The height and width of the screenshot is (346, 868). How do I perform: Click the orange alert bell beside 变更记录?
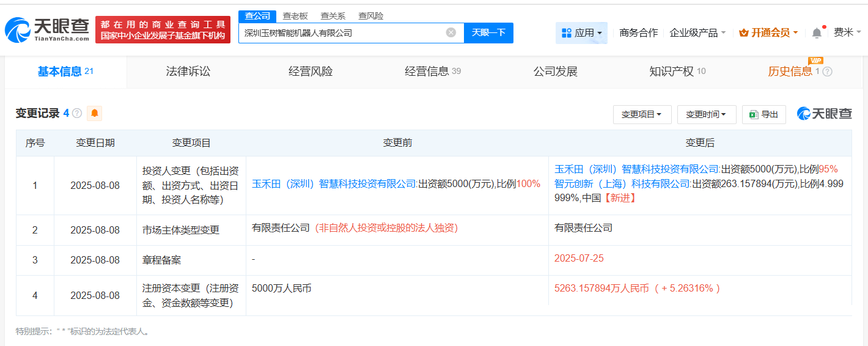[95, 113]
